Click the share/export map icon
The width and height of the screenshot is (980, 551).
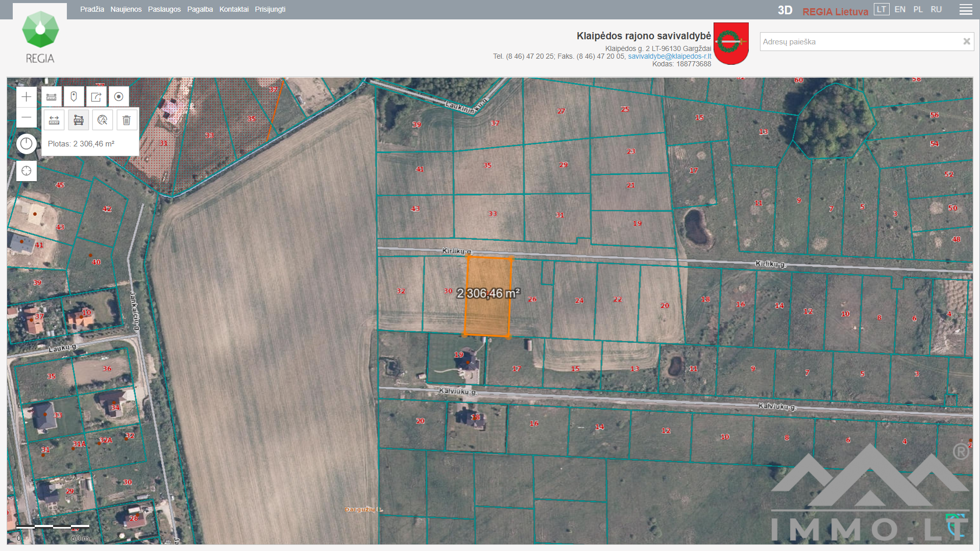click(96, 97)
